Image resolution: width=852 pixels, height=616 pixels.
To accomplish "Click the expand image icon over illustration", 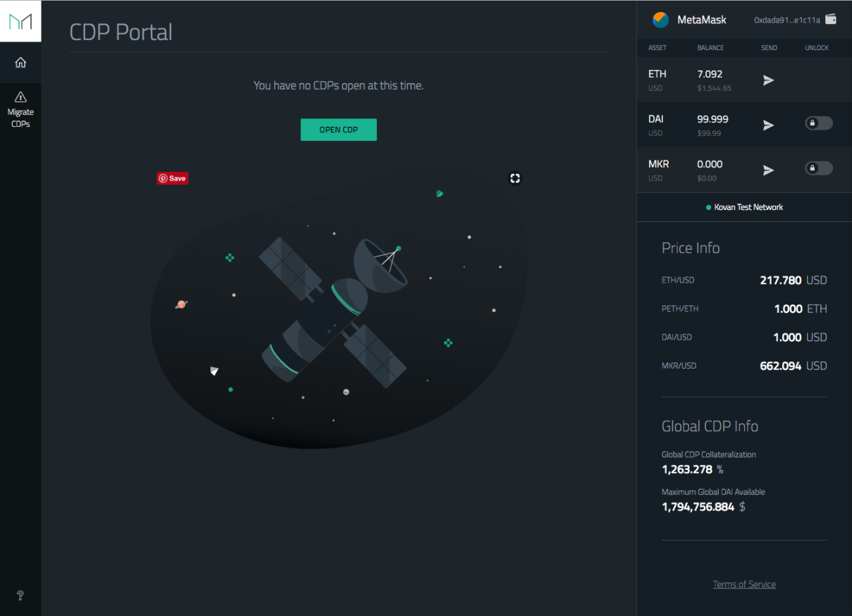I will (x=515, y=178).
